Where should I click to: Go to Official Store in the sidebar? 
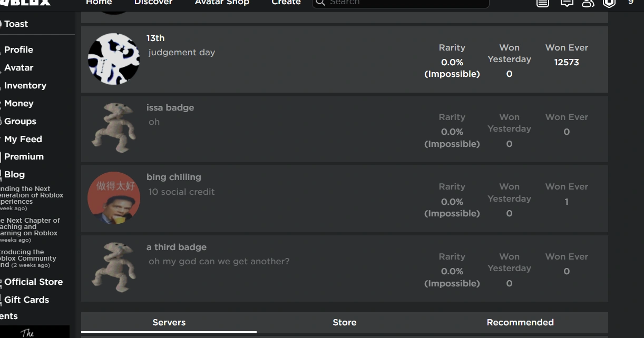tap(33, 282)
